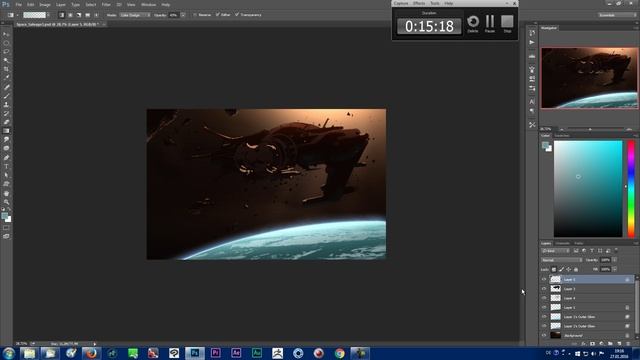640x360 pixels.
Task: Choose the angle gradient style icon
Action: pos(79,15)
